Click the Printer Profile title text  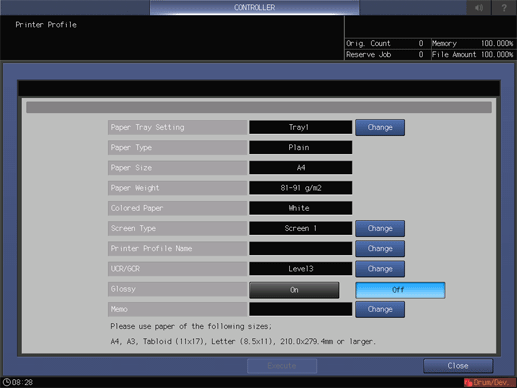[x=46, y=25]
